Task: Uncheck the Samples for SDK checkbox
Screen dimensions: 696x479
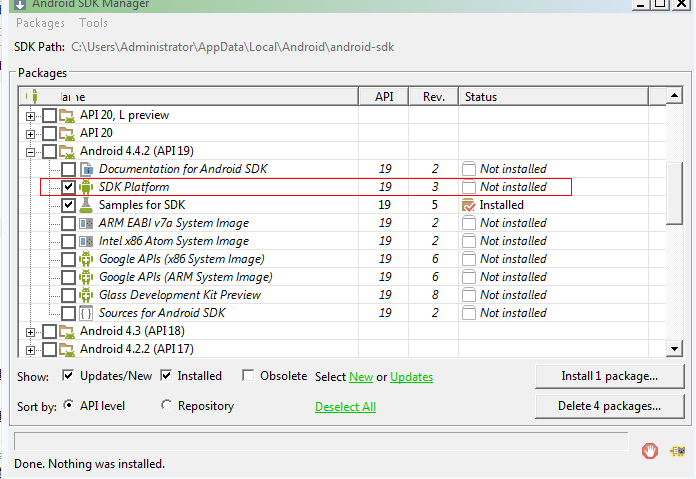Action: click(x=68, y=205)
